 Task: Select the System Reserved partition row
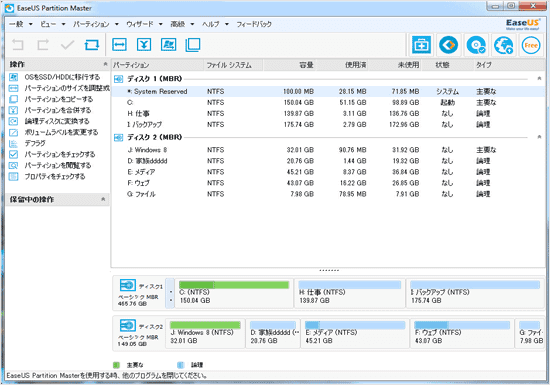328,92
